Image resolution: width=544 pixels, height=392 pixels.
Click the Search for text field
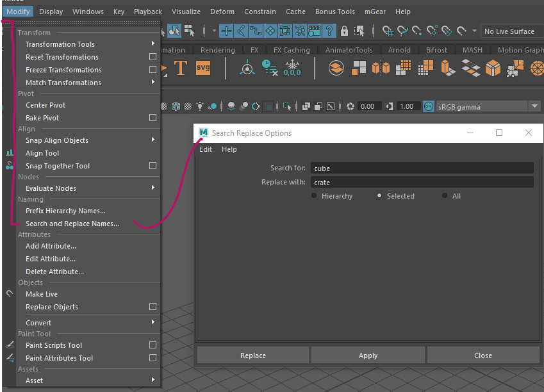(x=422, y=168)
